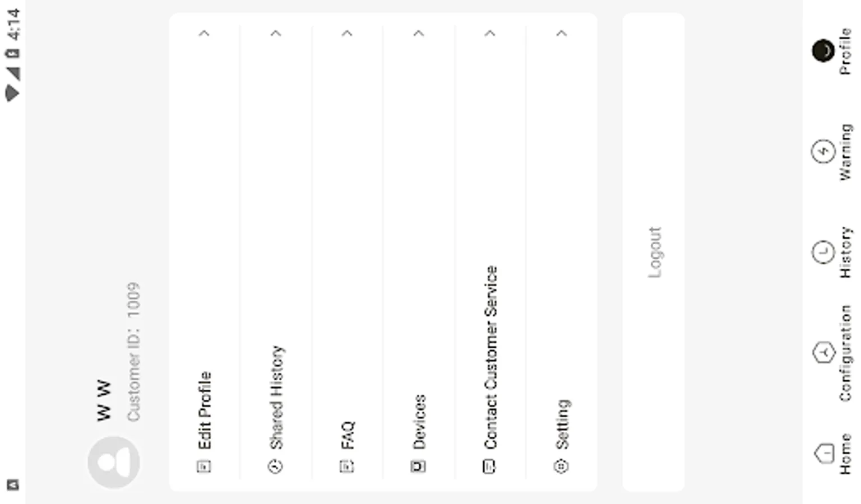The image size is (861, 504).
Task: Expand the Contact Customer Service chevron
Action: click(489, 34)
